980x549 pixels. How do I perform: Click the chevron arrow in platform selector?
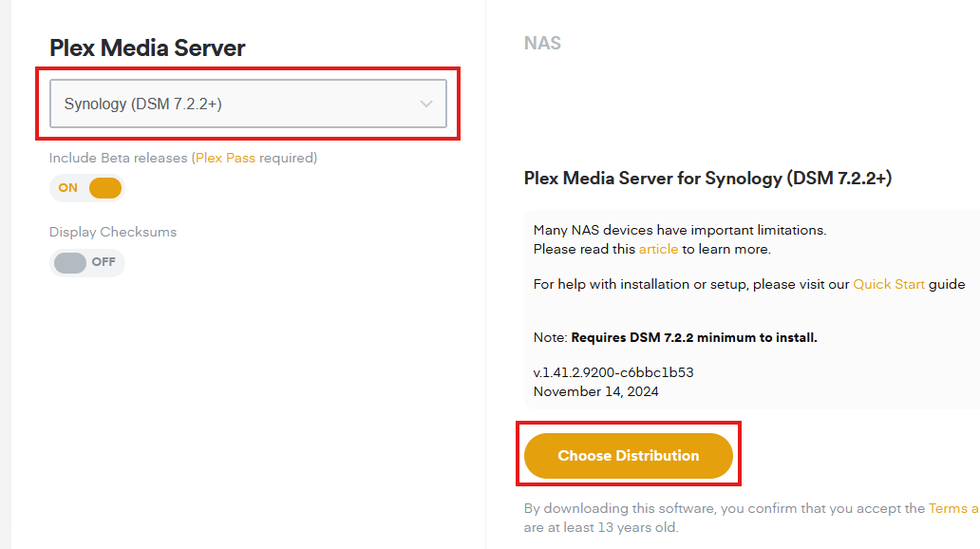point(426,104)
